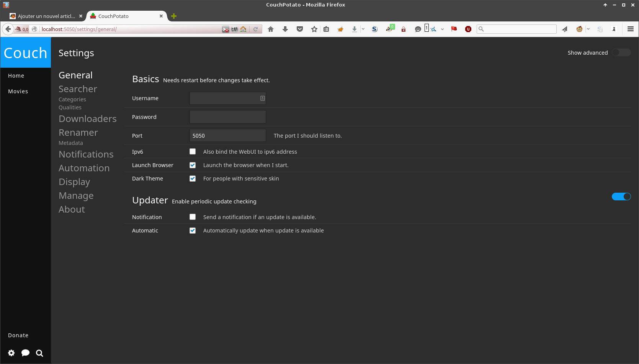
Task: Focus the Password input field
Action: coord(227,117)
